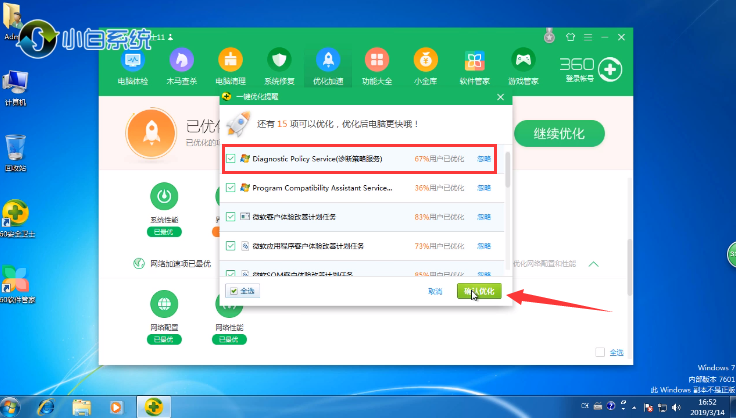Select the 优化加速 rocket tab
Screen dimensions: 736x418
328,66
